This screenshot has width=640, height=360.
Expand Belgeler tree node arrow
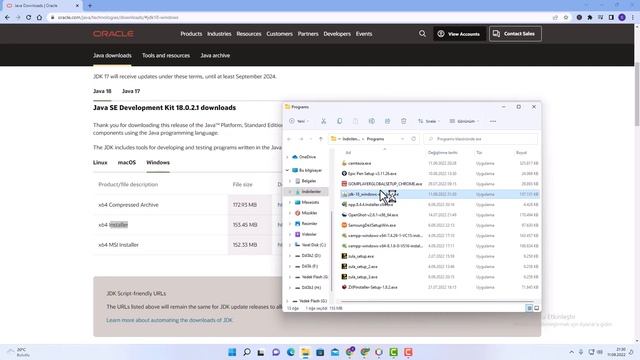290,181
